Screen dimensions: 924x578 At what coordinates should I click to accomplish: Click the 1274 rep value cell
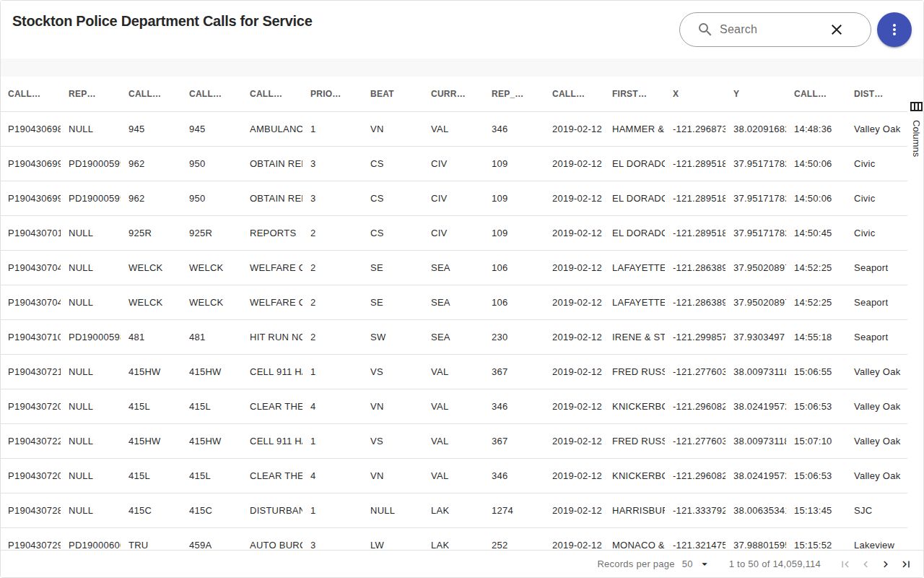coord(502,511)
